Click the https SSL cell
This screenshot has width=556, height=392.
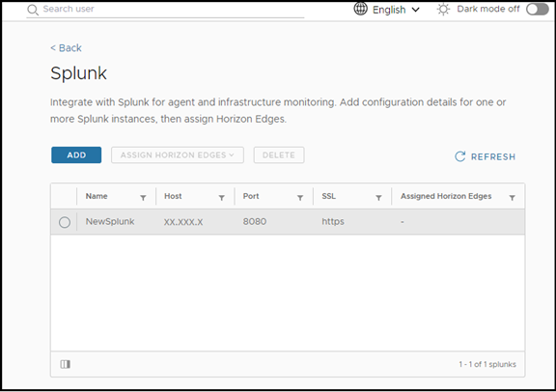[x=333, y=222]
